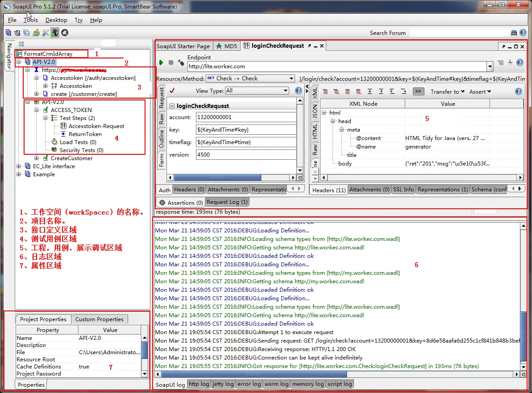Submit request with the green play icon

tap(161, 62)
